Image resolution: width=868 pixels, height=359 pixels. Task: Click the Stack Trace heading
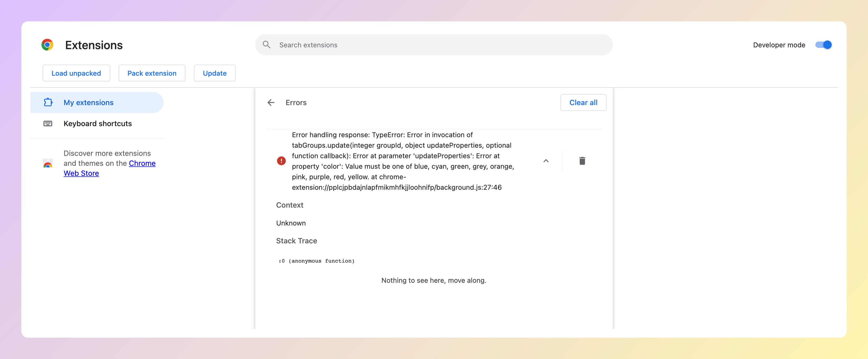[x=296, y=241]
